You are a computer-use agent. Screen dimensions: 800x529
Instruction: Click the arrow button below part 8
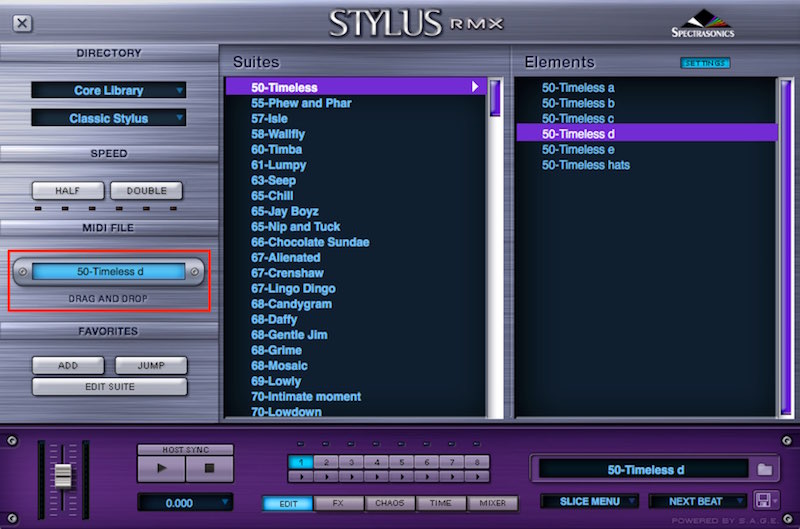477,477
